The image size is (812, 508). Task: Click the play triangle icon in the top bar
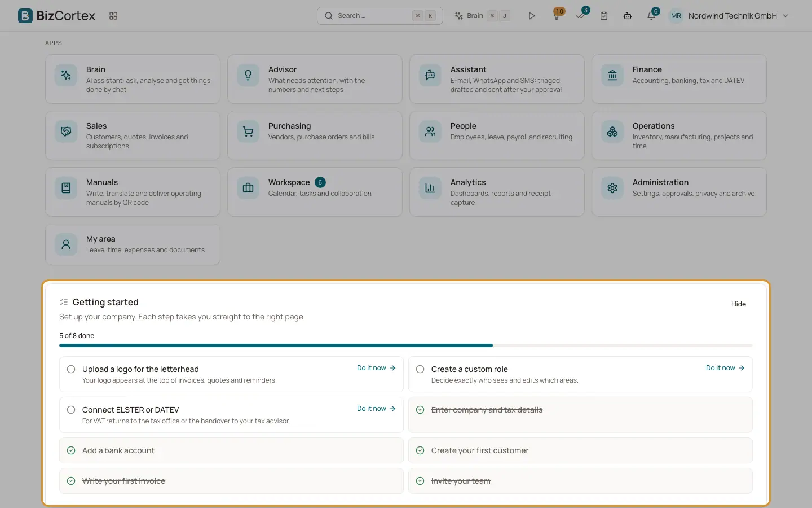(532, 16)
